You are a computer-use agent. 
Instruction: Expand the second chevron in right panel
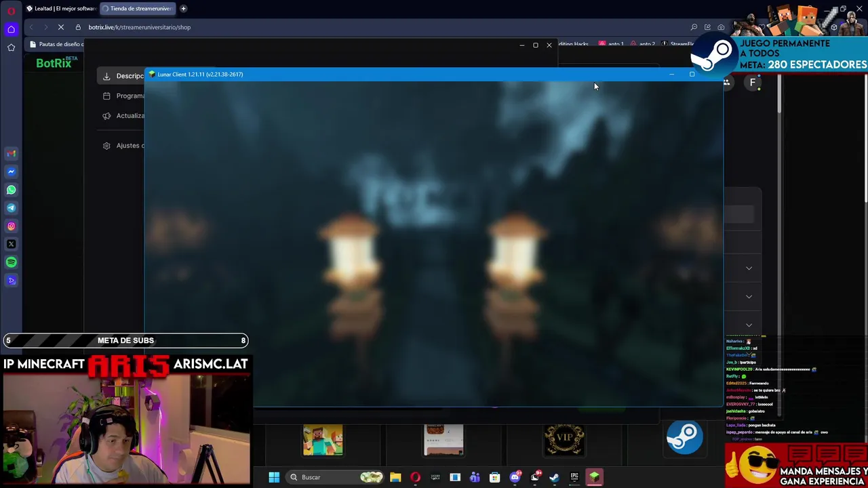(x=749, y=297)
